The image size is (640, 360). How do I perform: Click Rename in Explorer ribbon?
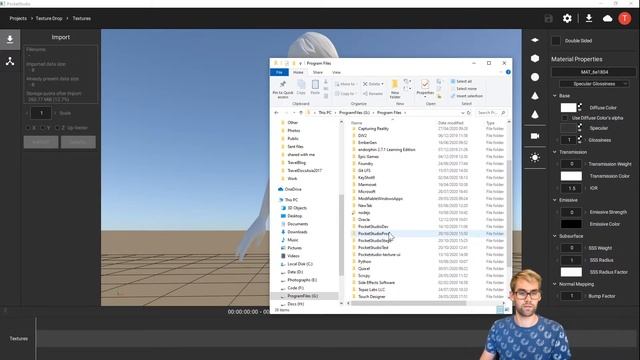(373, 93)
